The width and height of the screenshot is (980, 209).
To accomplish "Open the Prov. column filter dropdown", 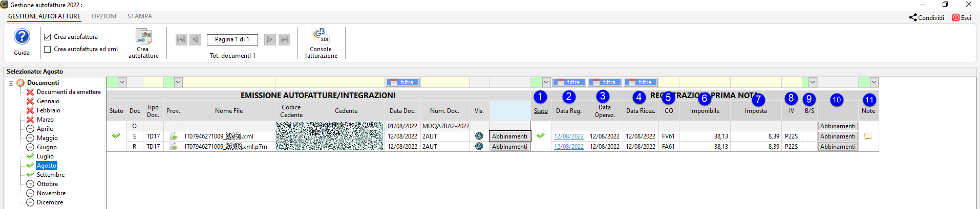I will tap(178, 82).
